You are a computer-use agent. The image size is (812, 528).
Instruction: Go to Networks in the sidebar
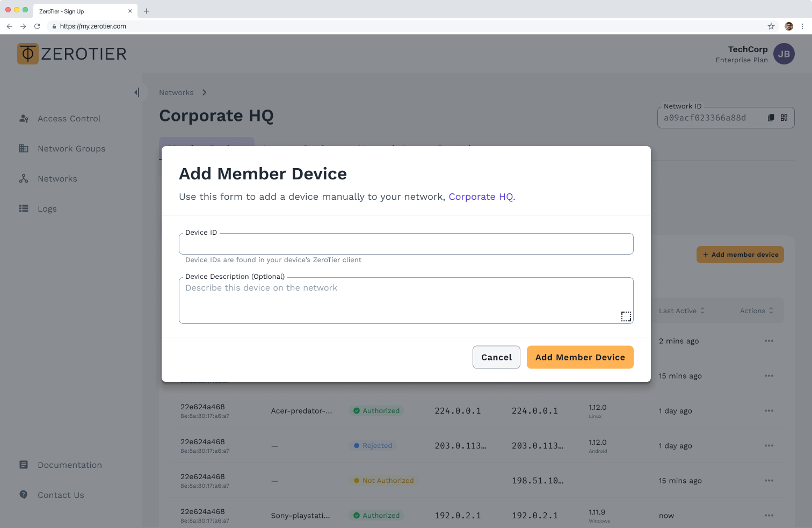57,179
